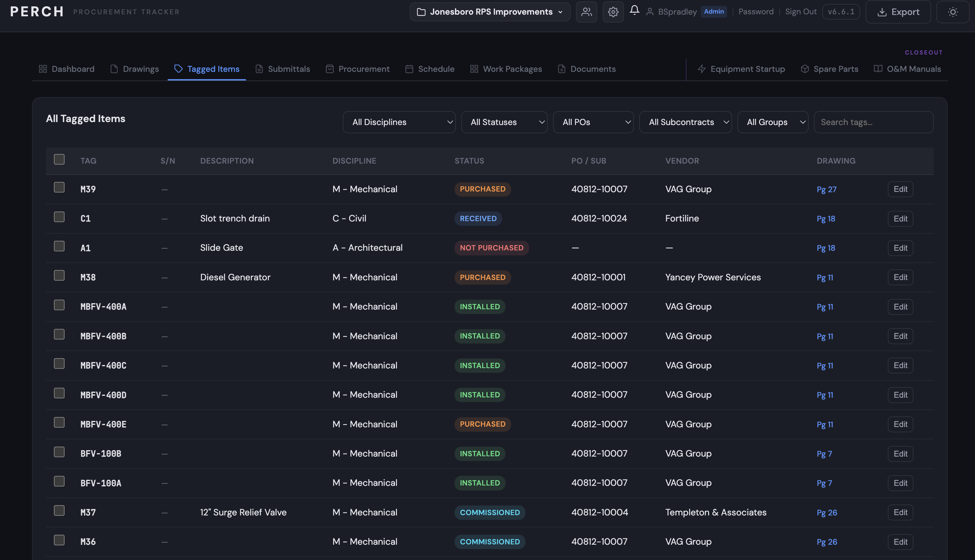Click the O&M Manuals book icon
The width and height of the screenshot is (975, 560).
coord(877,69)
